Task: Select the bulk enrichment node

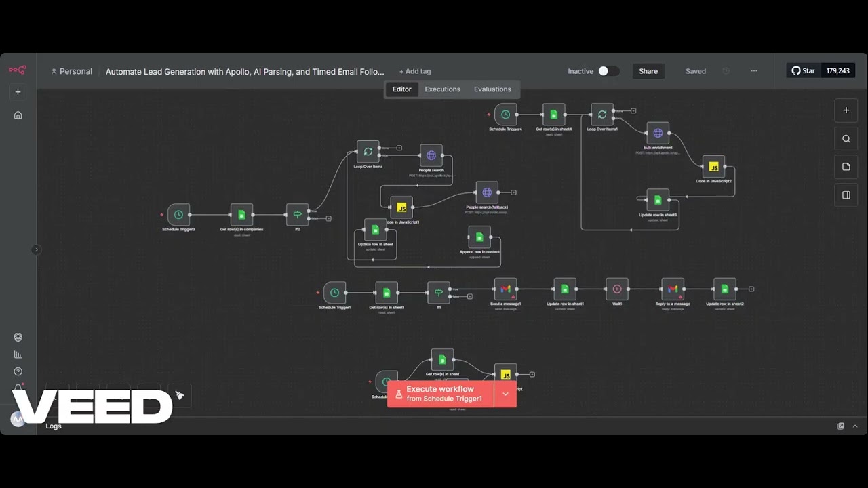Action: click(x=658, y=134)
